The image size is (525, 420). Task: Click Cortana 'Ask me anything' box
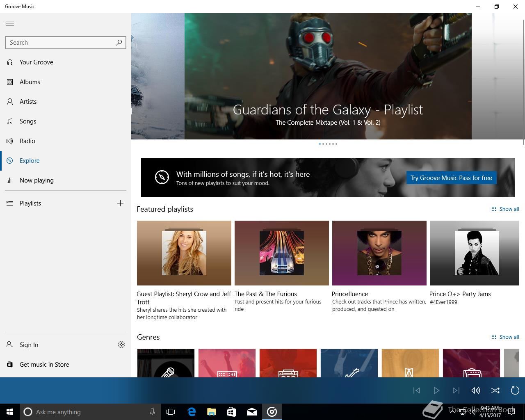(90, 412)
